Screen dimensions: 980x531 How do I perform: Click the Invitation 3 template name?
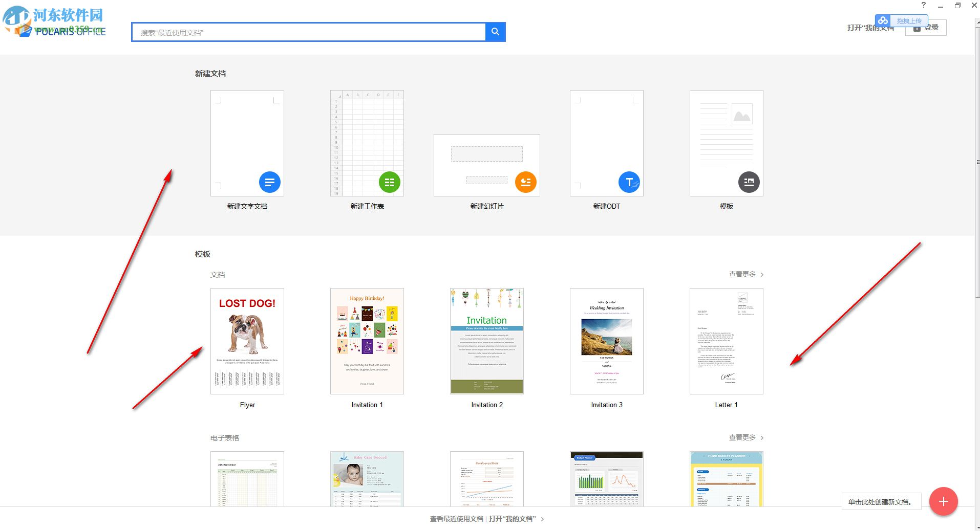(607, 405)
